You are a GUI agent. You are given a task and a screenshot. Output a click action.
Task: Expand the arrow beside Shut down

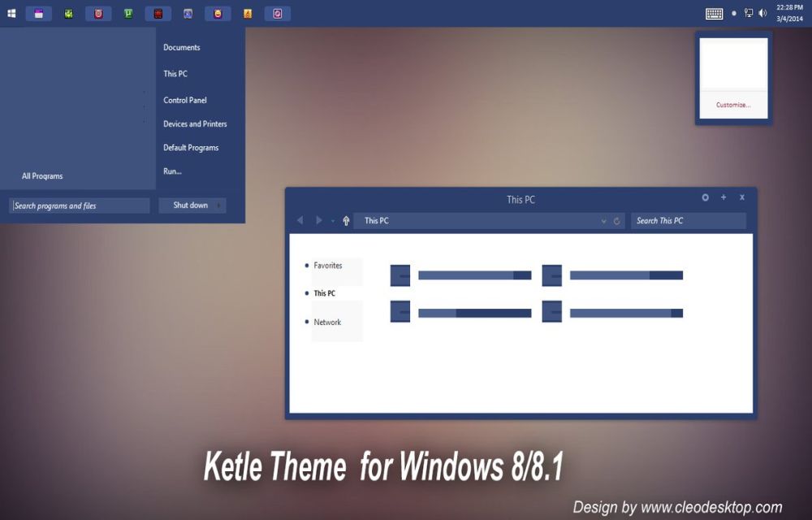(219, 206)
